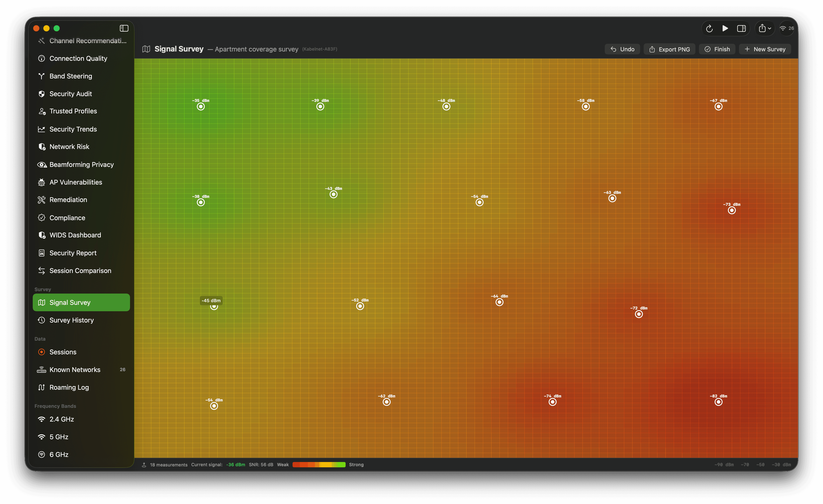Screen dimensions: 823x504
Task: Select the -74 dBm measurement point
Action: pyautogui.click(x=553, y=402)
